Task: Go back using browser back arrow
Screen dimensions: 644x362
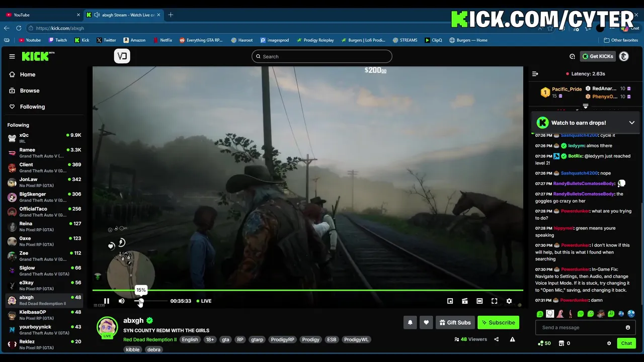Action: (x=7, y=28)
